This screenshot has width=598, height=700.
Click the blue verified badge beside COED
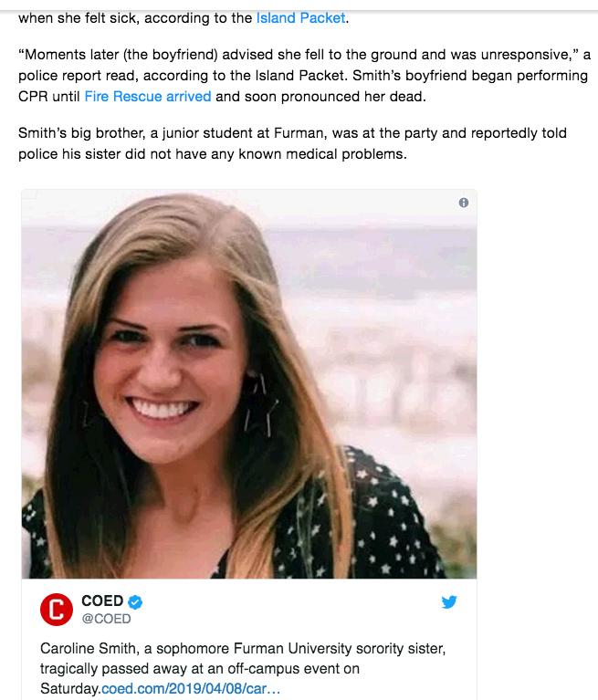(135, 601)
